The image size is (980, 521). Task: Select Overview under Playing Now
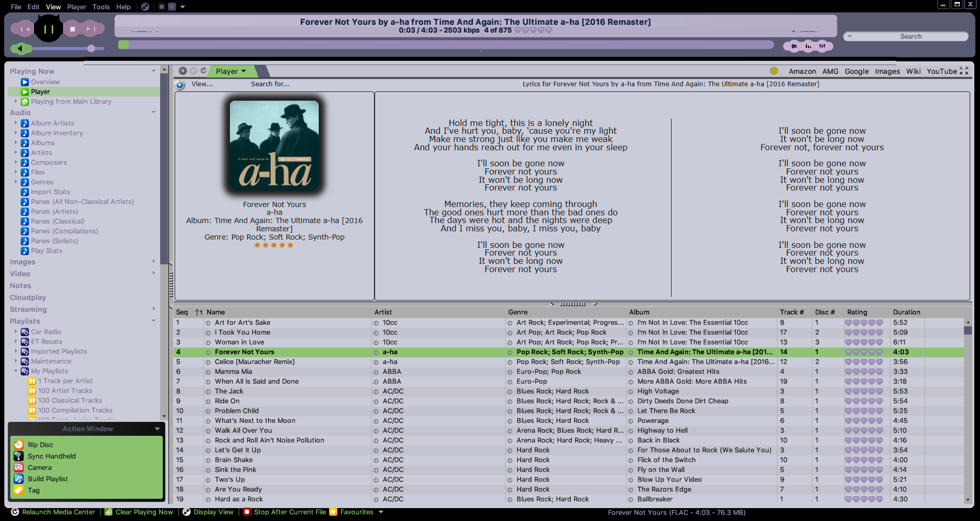45,82
